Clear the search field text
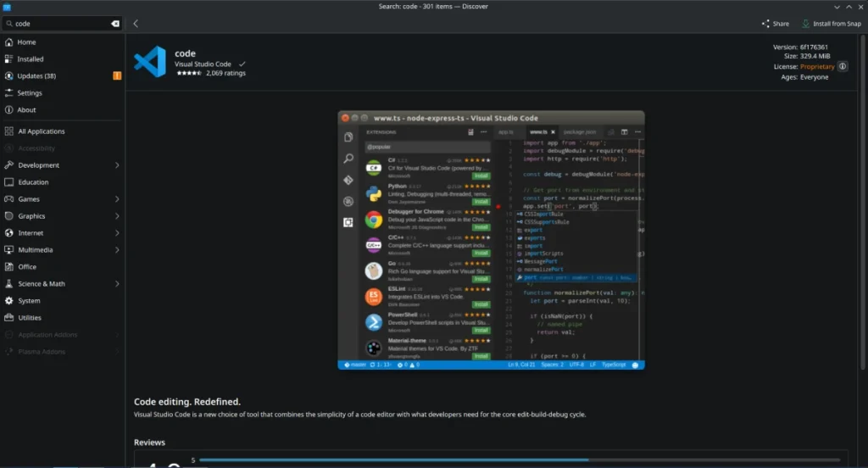Image resolution: width=868 pixels, height=468 pixels. tap(115, 24)
